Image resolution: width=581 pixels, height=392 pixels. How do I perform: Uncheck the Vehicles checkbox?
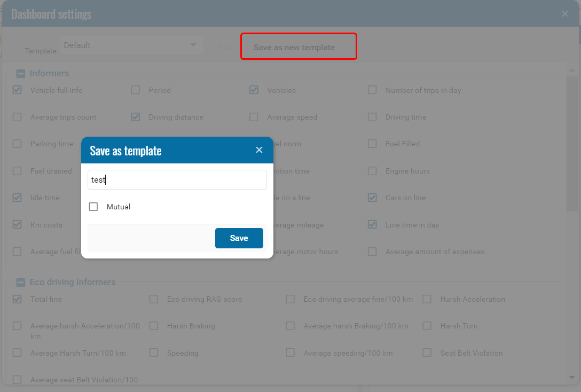254,90
